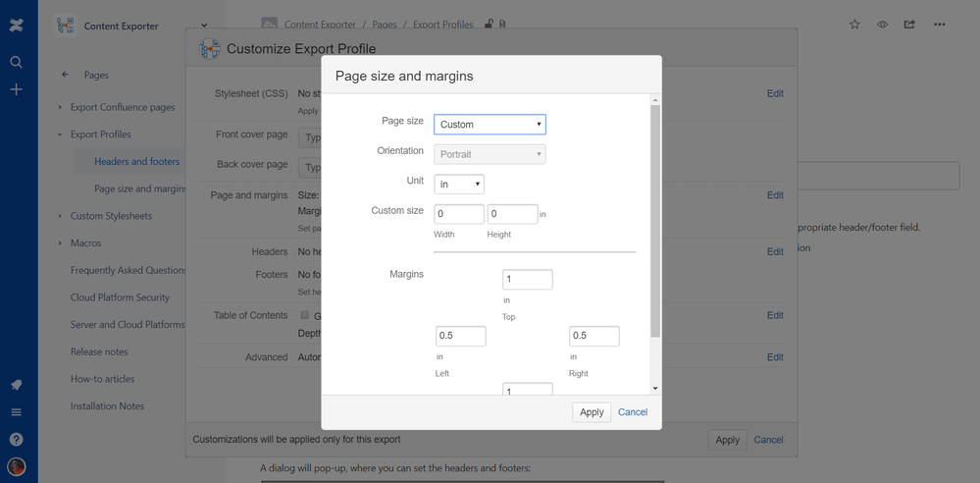Click the back arrow beside Pages
Screen dimensions: 980x483
(65, 75)
